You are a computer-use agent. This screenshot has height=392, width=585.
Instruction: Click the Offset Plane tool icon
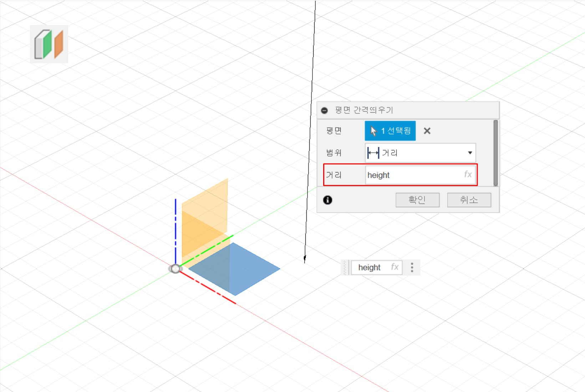pos(49,44)
